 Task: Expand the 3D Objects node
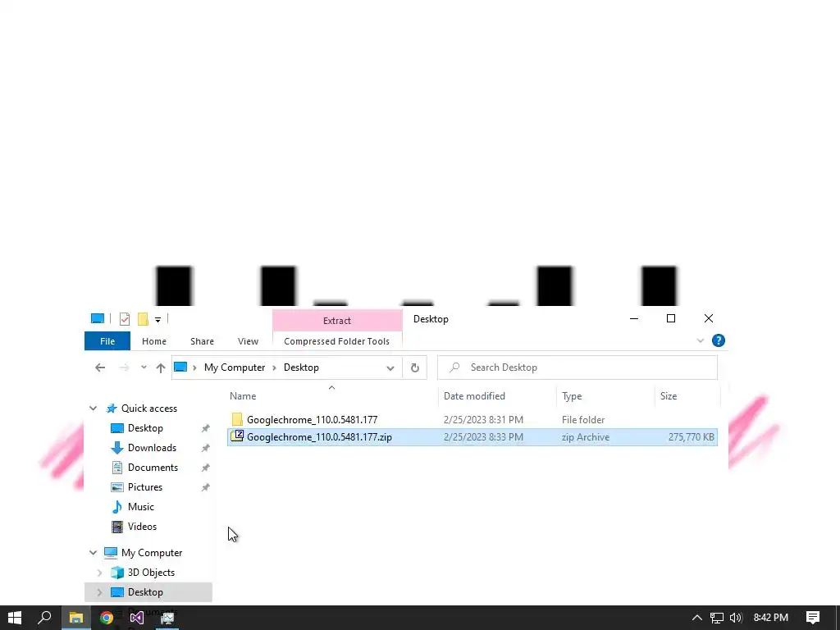point(99,573)
